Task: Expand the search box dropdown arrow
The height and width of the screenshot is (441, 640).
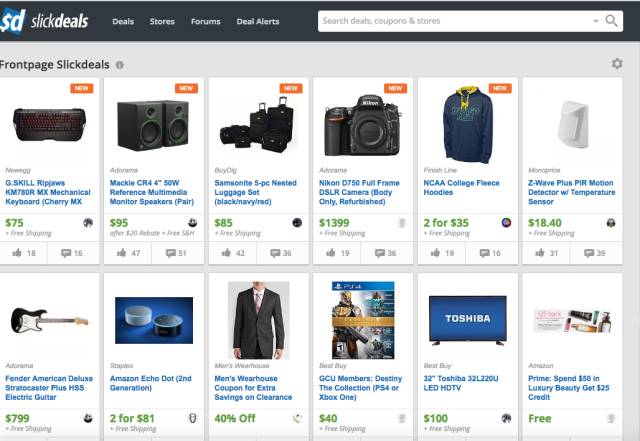Action: [x=596, y=21]
